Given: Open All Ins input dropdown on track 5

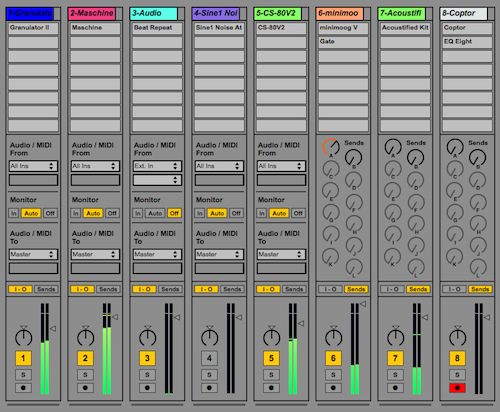Looking at the screenshot, I should 281,166.
